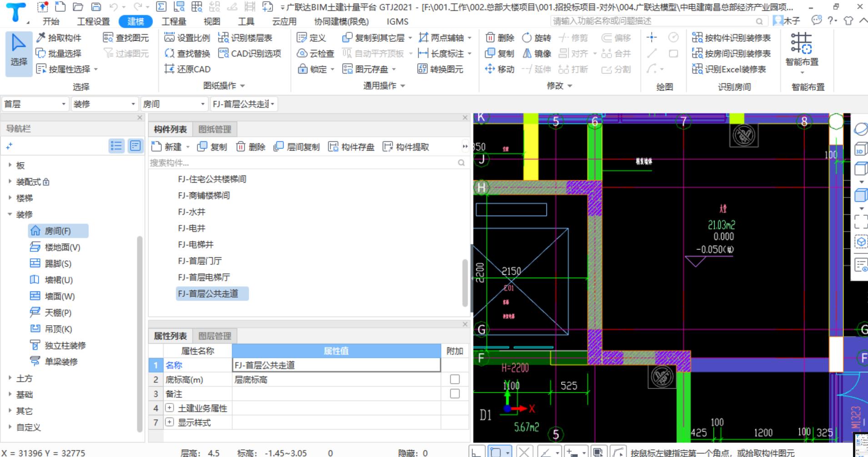Open CAD识别选项

coord(250,54)
